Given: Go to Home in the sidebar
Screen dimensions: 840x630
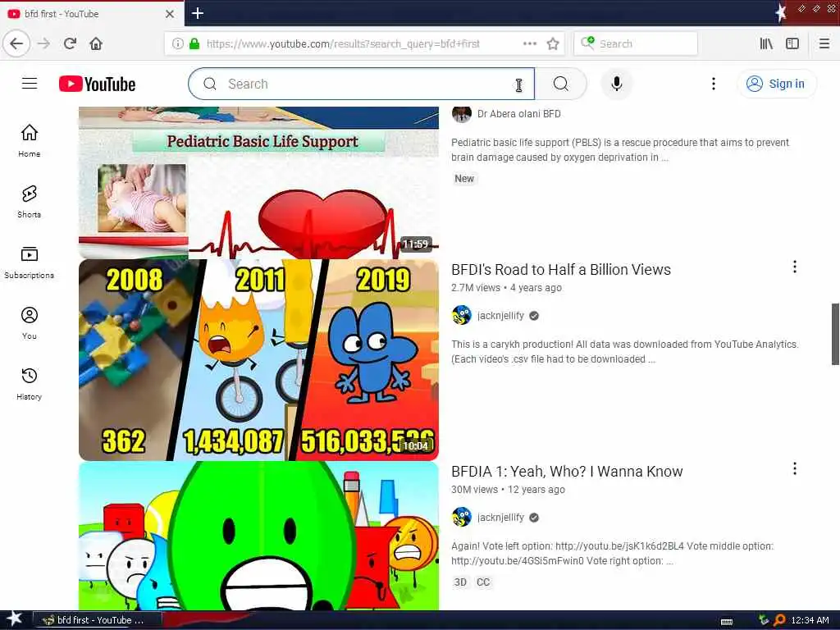Looking at the screenshot, I should tap(29, 141).
